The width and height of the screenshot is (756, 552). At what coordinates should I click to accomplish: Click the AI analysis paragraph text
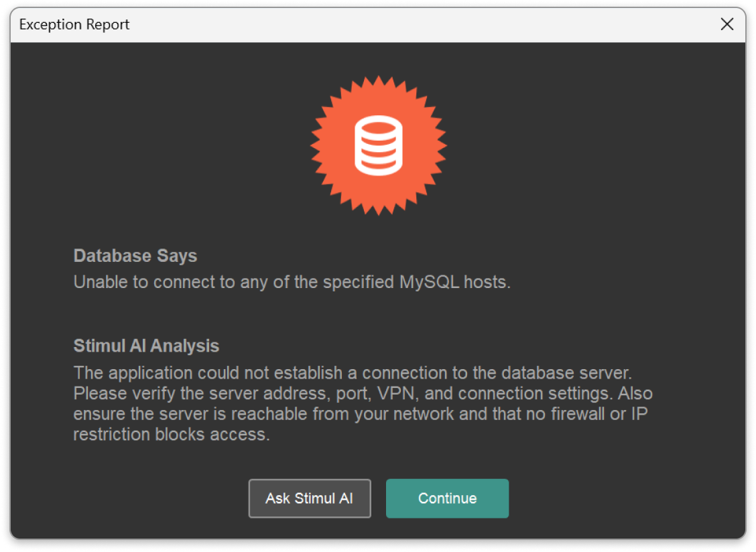[362, 403]
